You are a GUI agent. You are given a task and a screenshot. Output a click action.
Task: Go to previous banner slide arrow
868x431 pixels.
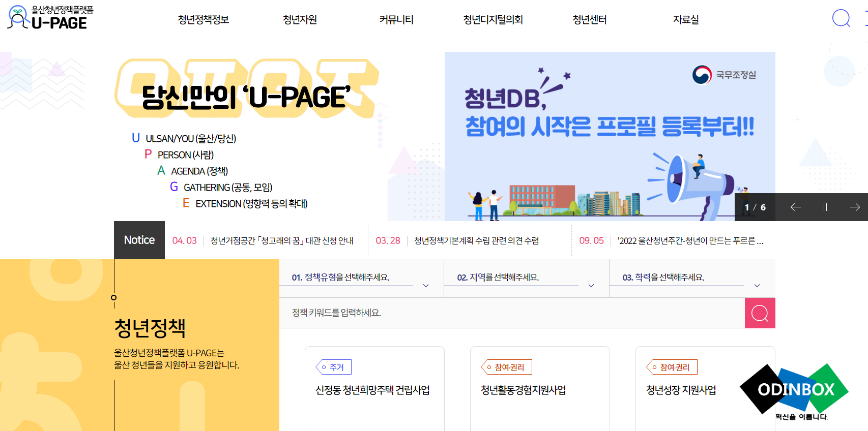[796, 207]
